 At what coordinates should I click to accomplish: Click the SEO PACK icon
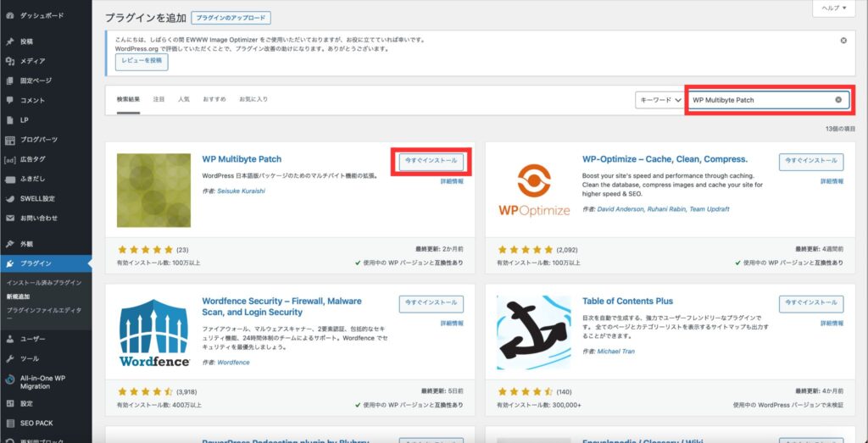(x=9, y=423)
